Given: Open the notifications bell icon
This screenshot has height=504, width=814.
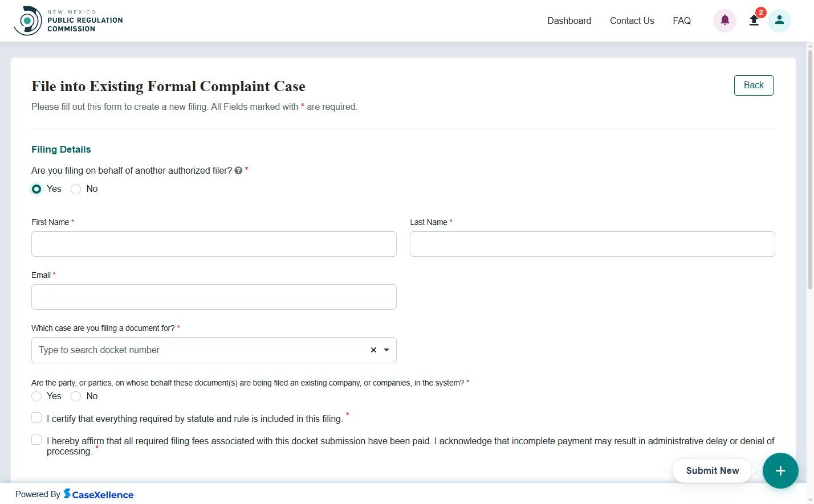Looking at the screenshot, I should pos(725,21).
